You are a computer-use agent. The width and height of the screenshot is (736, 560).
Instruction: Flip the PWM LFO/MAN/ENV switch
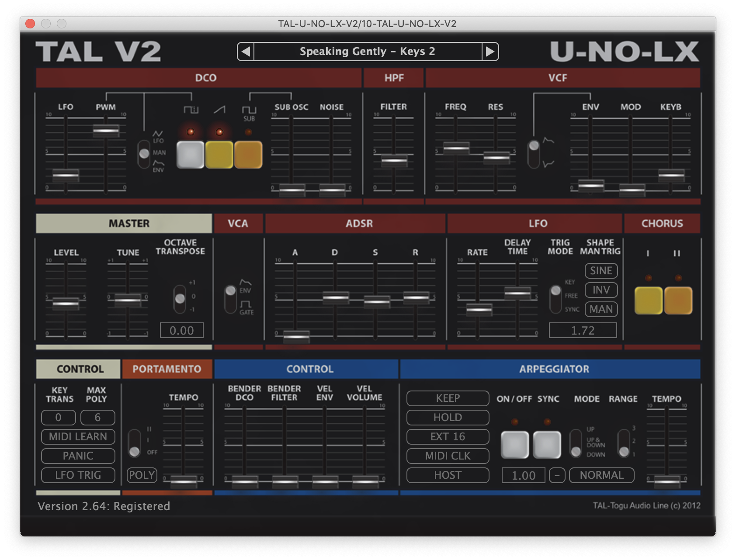(x=144, y=154)
